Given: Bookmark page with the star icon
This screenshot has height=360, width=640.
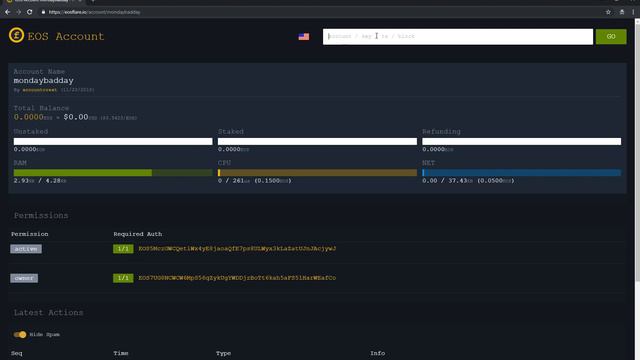Looking at the screenshot, I should tap(608, 12).
